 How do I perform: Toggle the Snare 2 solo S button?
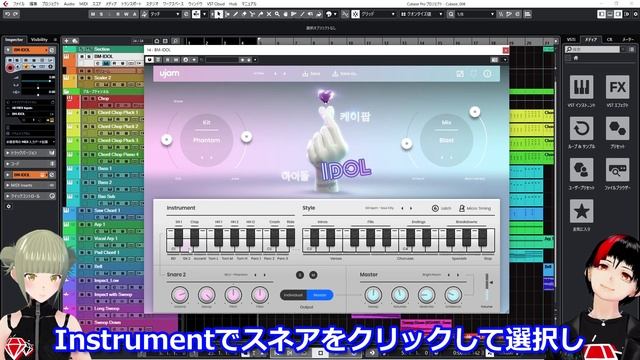pyautogui.click(x=300, y=275)
